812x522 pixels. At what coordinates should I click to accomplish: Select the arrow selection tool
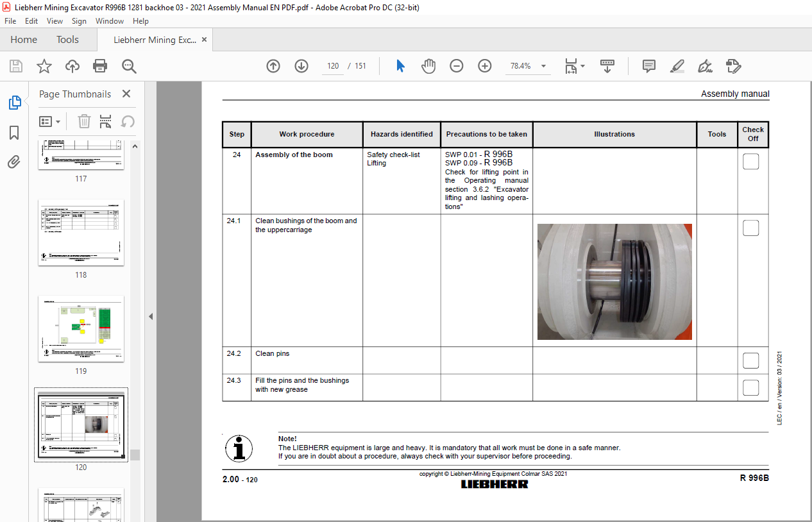tap(400, 65)
